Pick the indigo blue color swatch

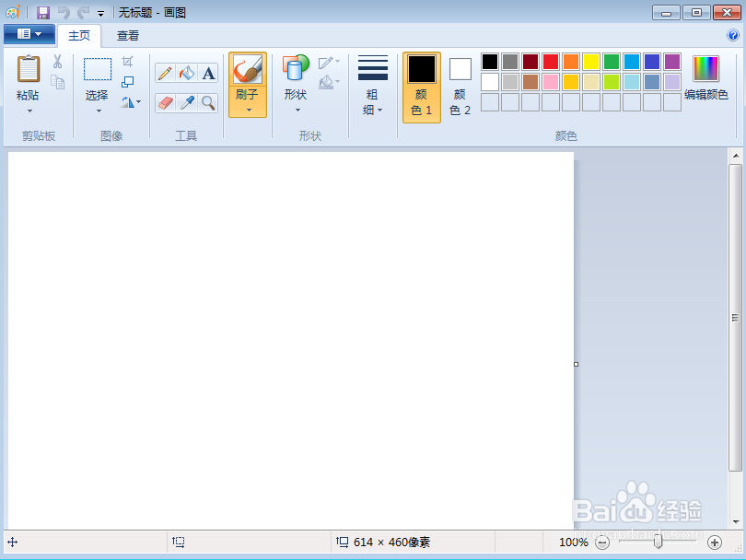(x=652, y=62)
